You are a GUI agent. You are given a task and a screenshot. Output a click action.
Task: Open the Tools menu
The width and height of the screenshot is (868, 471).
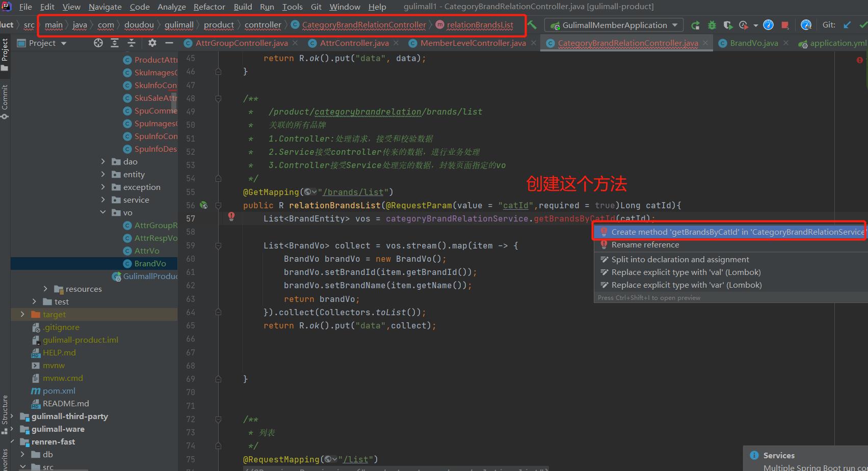(x=292, y=7)
